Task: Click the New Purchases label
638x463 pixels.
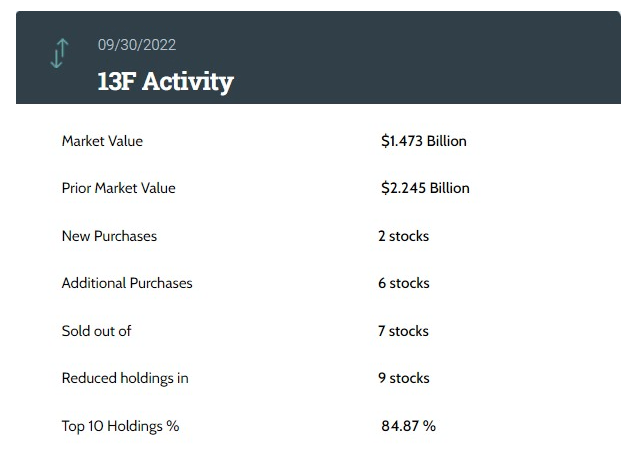Action: (109, 236)
